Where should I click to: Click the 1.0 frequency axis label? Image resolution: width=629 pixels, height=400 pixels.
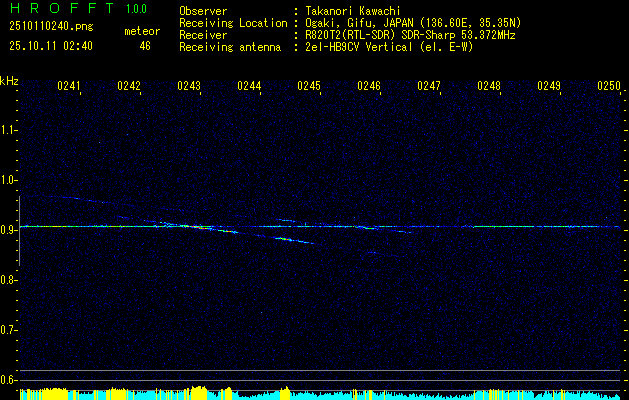pos(8,180)
